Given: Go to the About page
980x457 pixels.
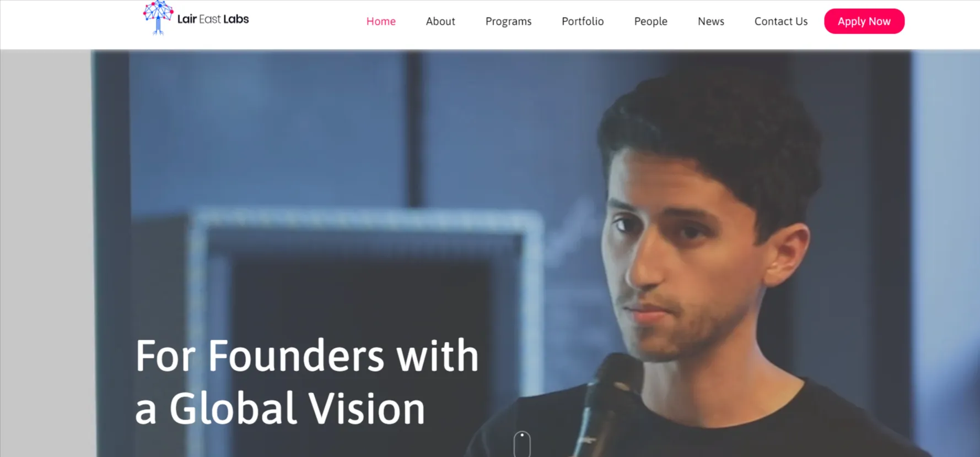Looking at the screenshot, I should tap(440, 21).
